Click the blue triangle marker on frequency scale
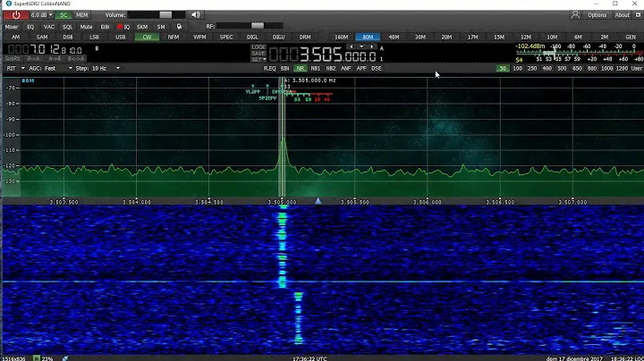This screenshot has width=644, height=361. [318, 201]
